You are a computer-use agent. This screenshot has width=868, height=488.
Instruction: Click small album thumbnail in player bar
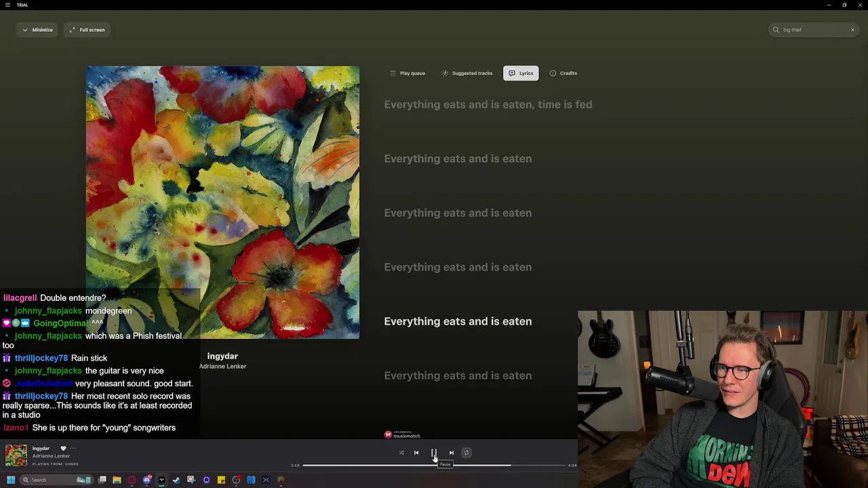point(16,455)
